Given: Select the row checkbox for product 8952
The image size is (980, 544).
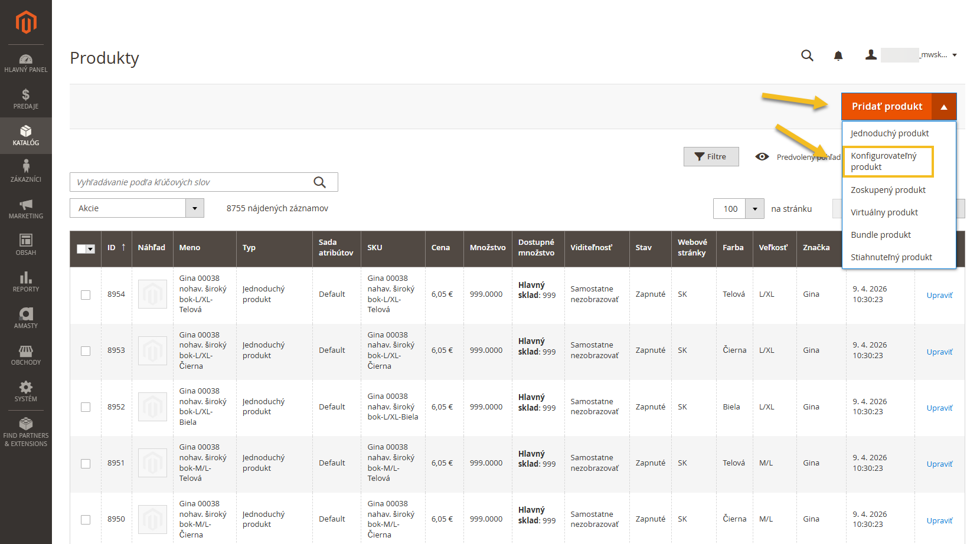Looking at the screenshot, I should [86, 407].
